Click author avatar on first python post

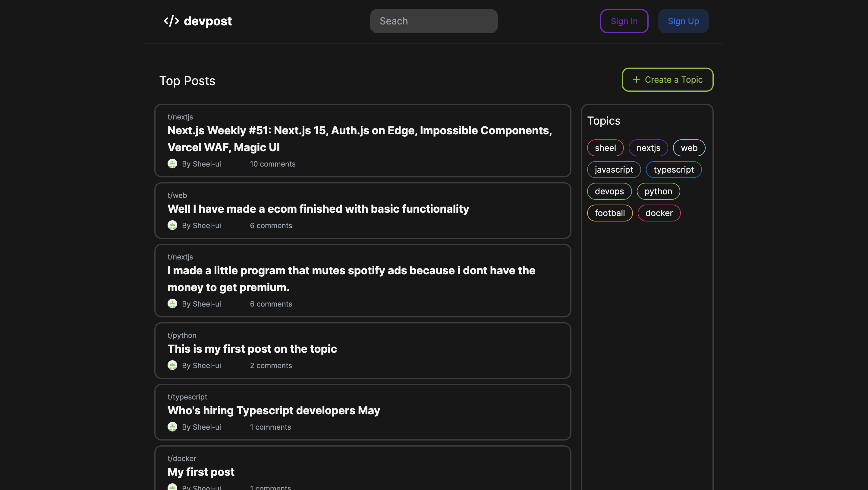[x=172, y=365]
